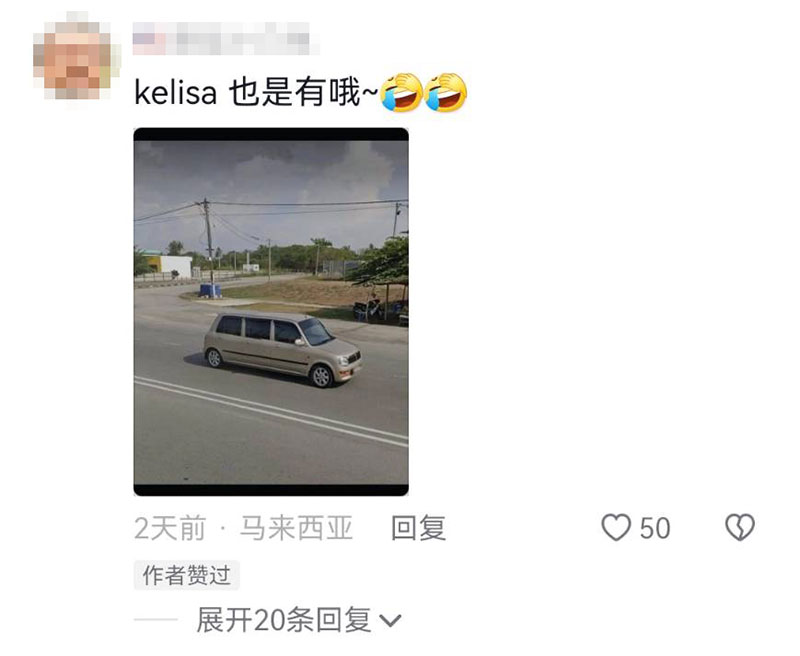Tap the broken-heart dislike icon
Image resolution: width=800 pixels, height=656 pixels.
[740, 527]
